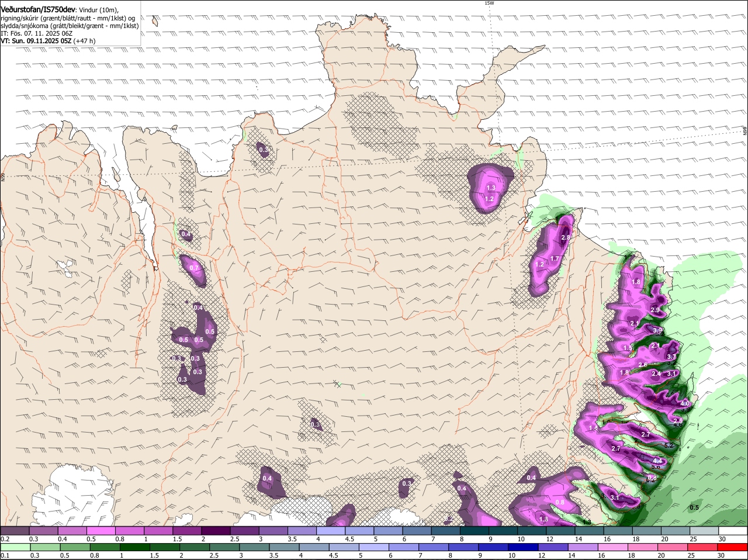
Task: Click the '15W' longitude label at map top
Action: click(x=489, y=3)
